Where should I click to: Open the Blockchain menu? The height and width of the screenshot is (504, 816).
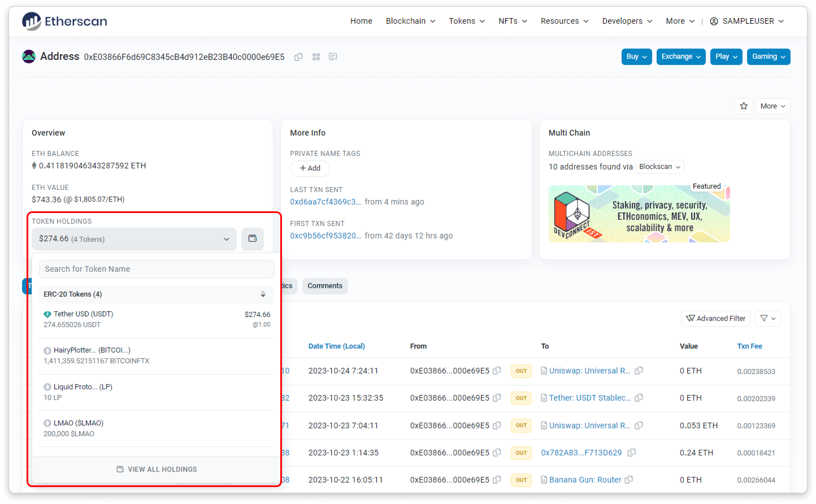coord(410,21)
